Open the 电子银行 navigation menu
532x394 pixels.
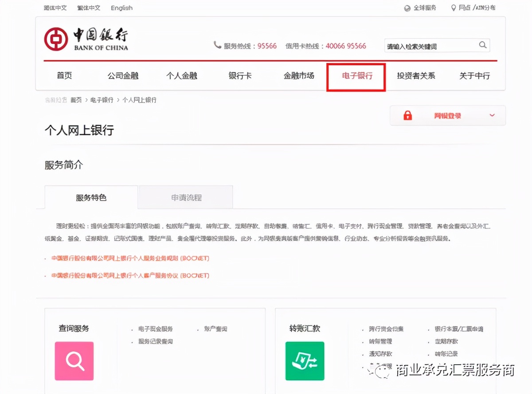click(x=356, y=76)
